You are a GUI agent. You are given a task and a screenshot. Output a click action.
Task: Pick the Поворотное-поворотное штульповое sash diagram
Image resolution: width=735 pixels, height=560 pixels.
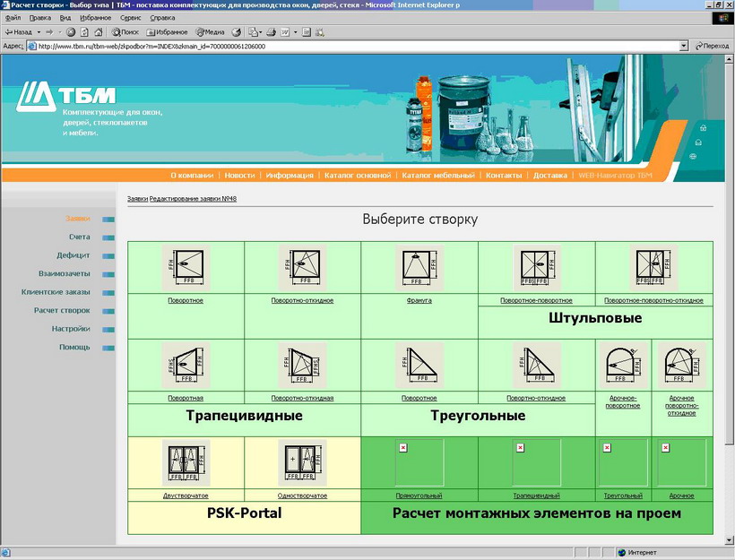[536, 267]
